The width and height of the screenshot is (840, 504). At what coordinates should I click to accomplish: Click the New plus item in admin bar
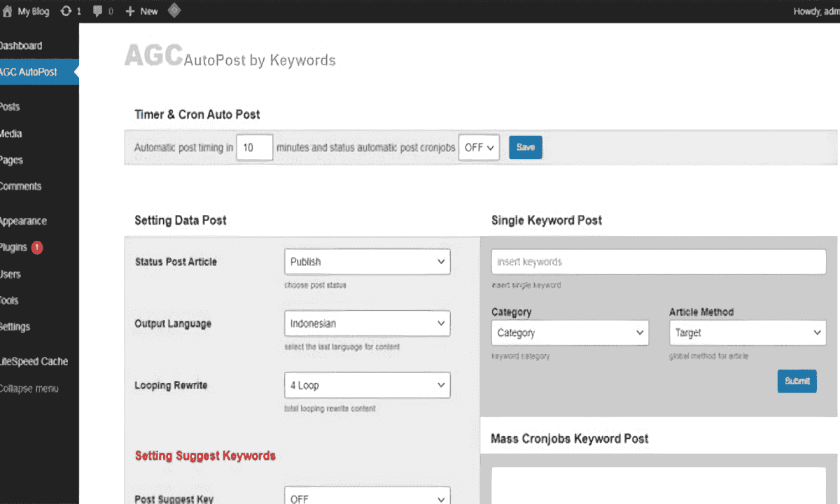[x=141, y=11]
